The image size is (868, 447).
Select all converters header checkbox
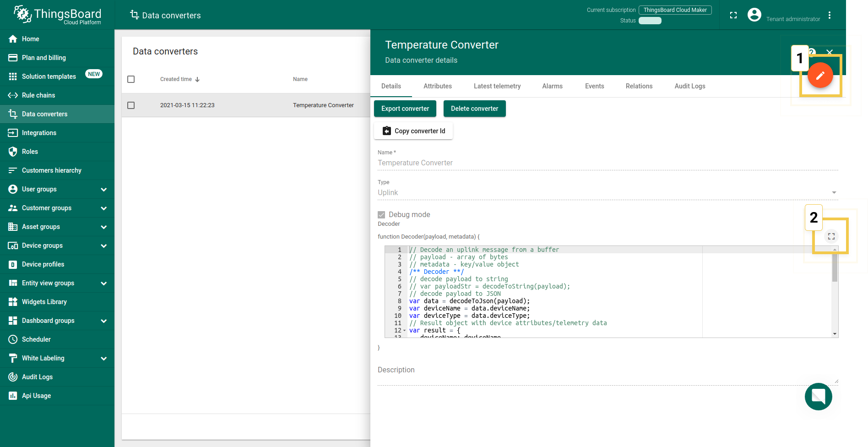coord(131,79)
